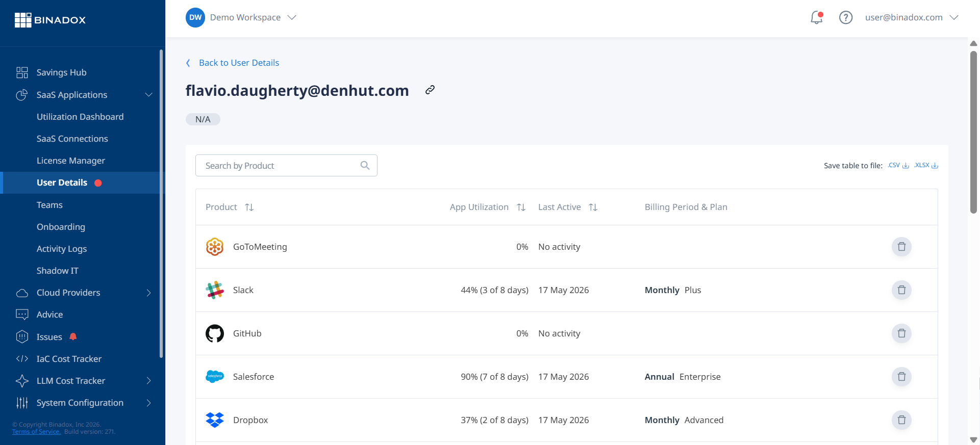The image size is (980, 445).
Task: Click "Annual Enterprise" billing plan
Action: click(683, 377)
